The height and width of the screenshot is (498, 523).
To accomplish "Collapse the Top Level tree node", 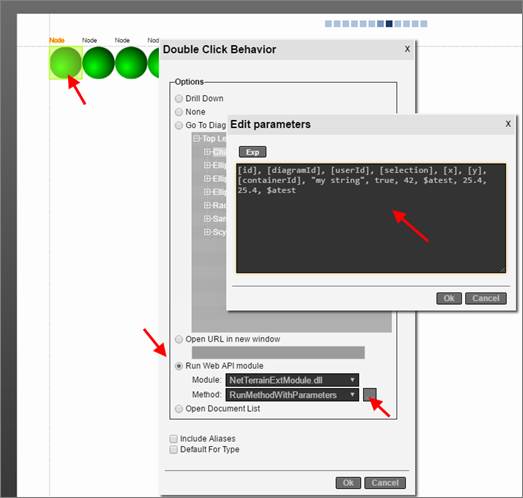I will [x=197, y=138].
